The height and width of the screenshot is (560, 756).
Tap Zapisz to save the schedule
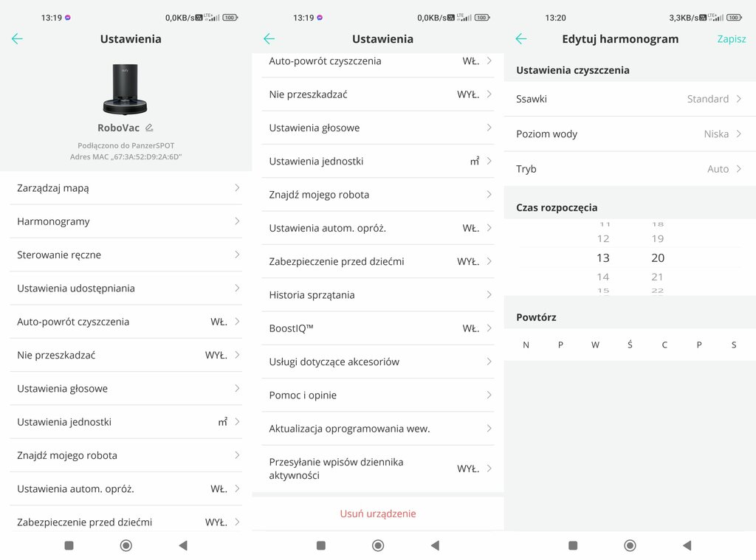tap(732, 39)
